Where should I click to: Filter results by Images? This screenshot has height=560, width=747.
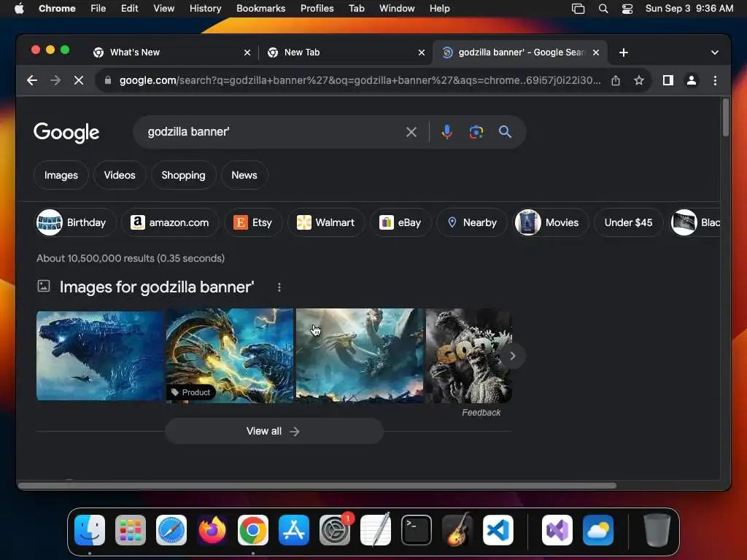point(61,175)
